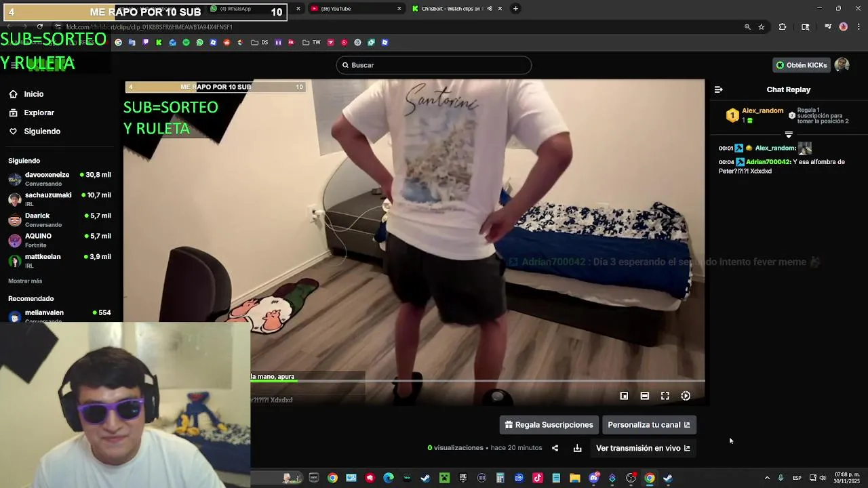Open mattkeelan channel in the following list
Screen dimensions: 868x488
coord(60,261)
